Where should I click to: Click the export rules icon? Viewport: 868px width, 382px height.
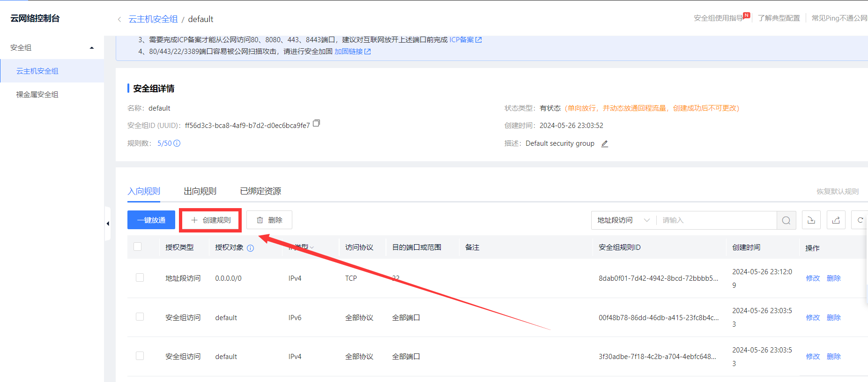(x=836, y=220)
